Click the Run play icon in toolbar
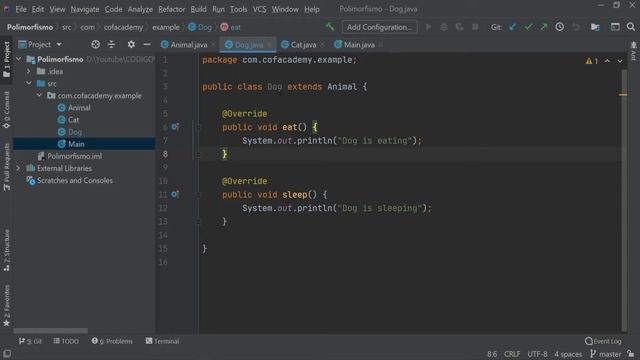Image resolution: width=640 pixels, height=360 pixels. click(x=428, y=27)
